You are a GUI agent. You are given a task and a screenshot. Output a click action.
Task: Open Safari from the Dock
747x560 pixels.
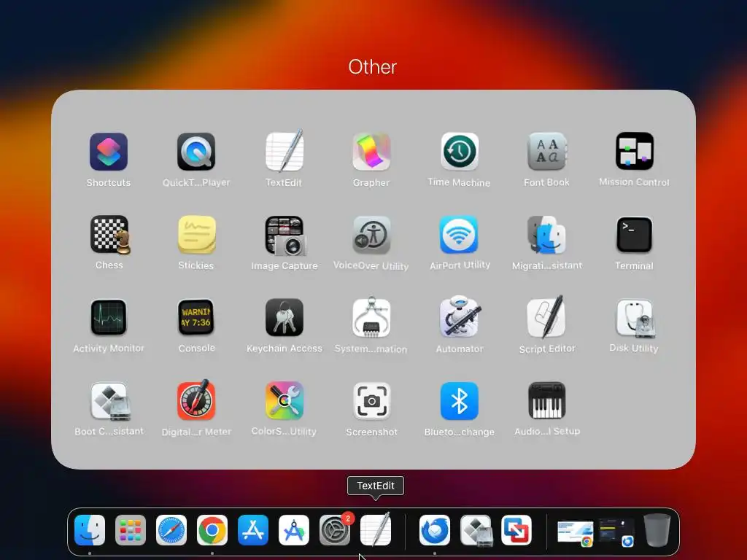tap(171, 530)
